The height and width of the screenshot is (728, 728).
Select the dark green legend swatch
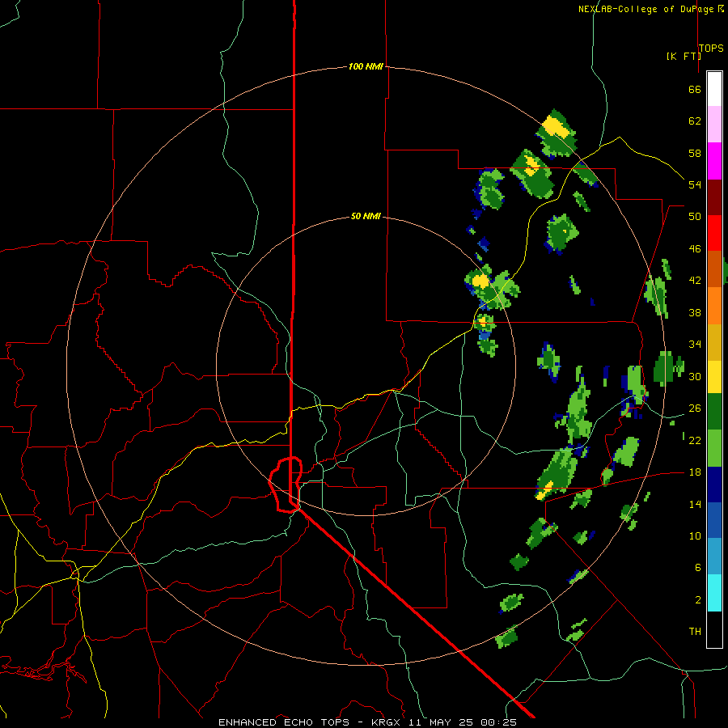(714, 412)
